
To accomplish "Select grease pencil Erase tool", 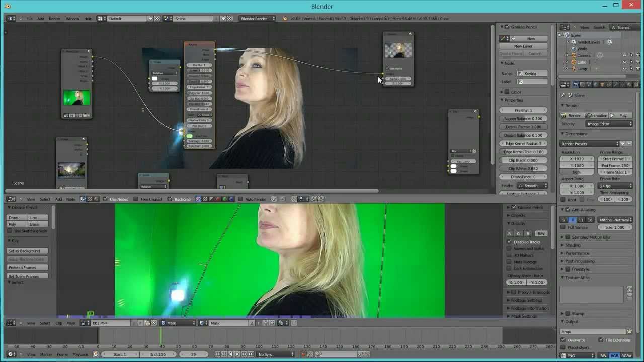I will tap(38, 224).
